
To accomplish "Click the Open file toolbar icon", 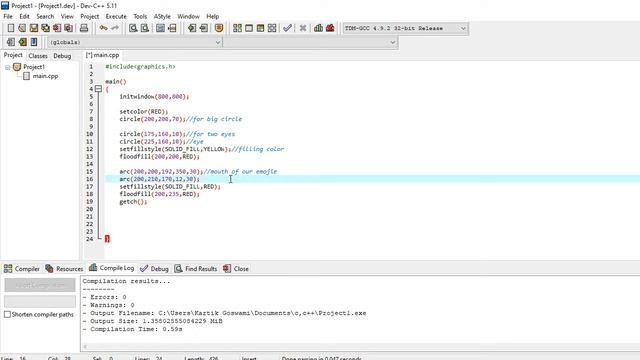I will coord(22,28).
